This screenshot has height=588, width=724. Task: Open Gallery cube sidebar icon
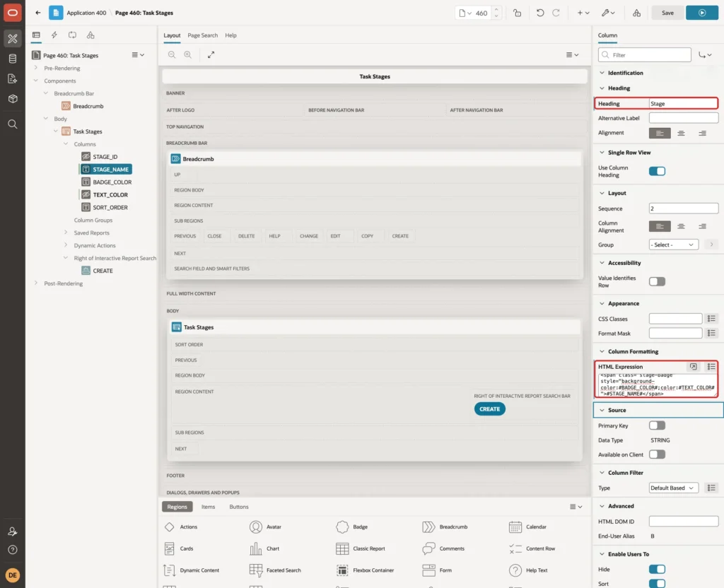[x=13, y=98]
